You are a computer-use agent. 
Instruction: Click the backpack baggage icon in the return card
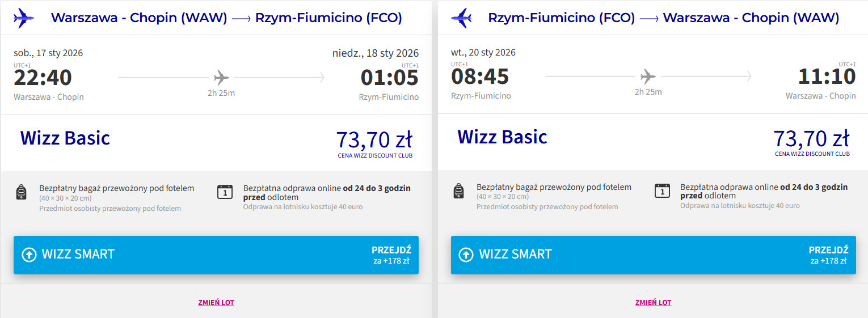tap(459, 192)
